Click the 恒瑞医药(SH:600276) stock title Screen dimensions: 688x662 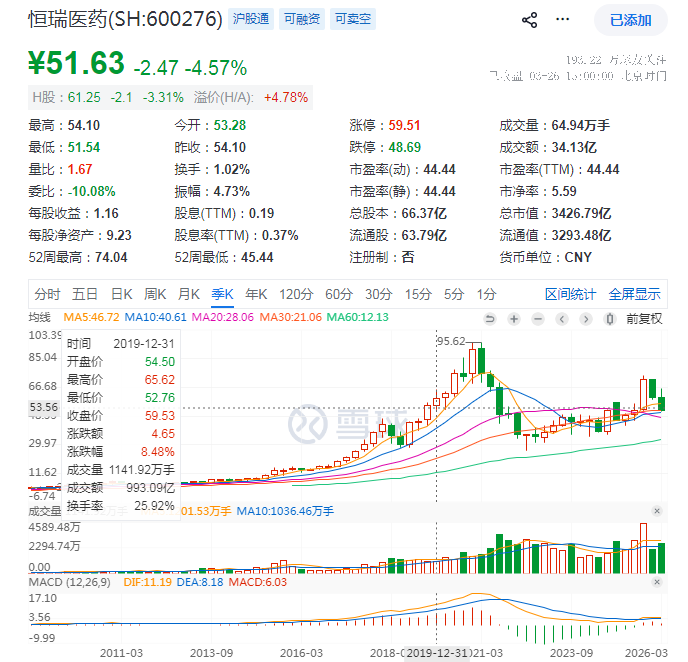pos(125,19)
